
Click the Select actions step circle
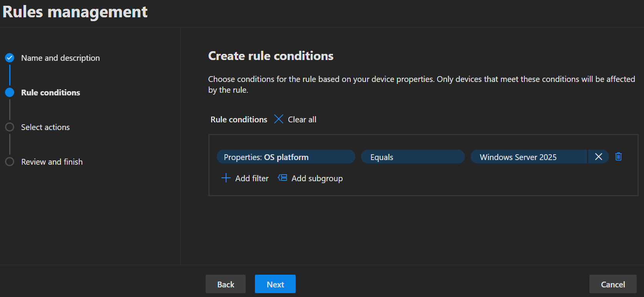[10, 127]
